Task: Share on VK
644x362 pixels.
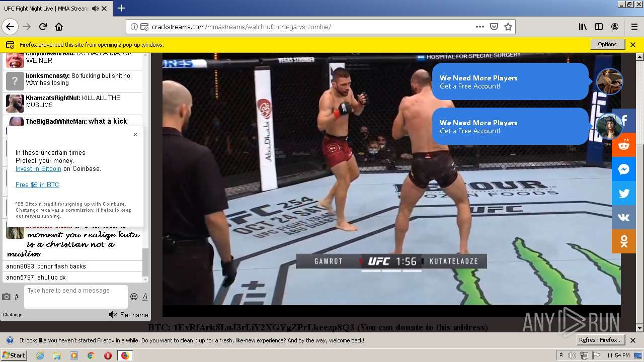Action: [x=624, y=217]
